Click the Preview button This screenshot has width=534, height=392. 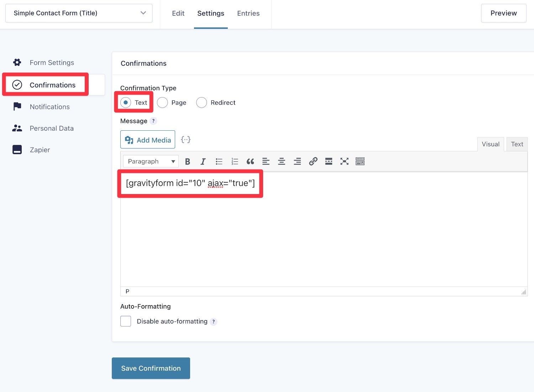(504, 13)
